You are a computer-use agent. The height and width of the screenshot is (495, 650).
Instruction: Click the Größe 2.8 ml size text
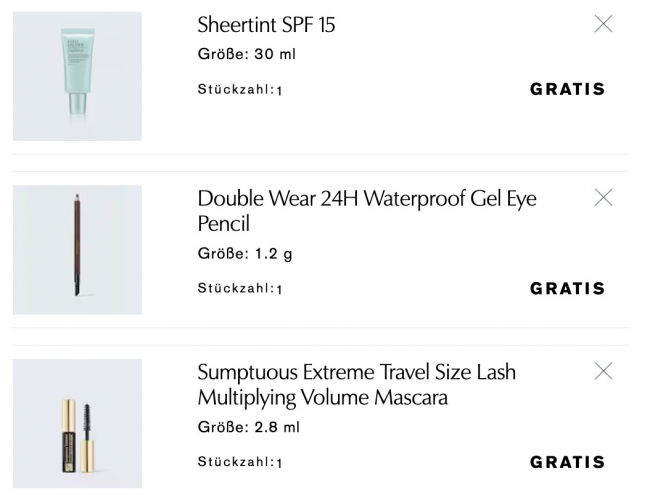[x=248, y=427]
